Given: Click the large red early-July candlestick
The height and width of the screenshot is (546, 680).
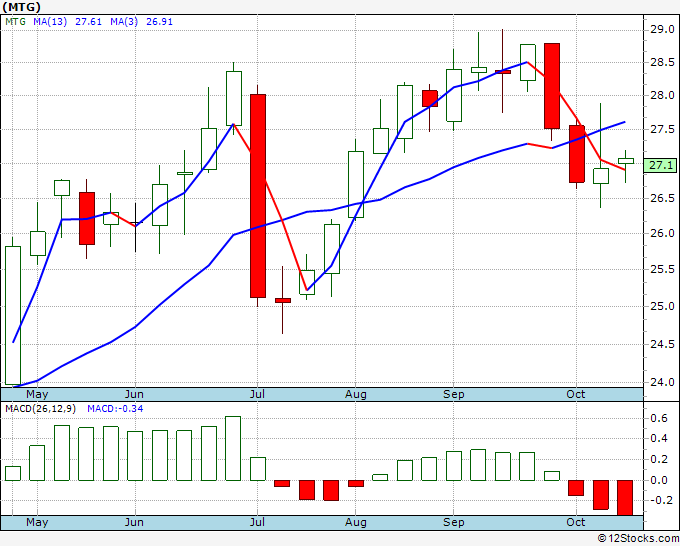Looking at the screenshot, I should pyautogui.click(x=258, y=196).
